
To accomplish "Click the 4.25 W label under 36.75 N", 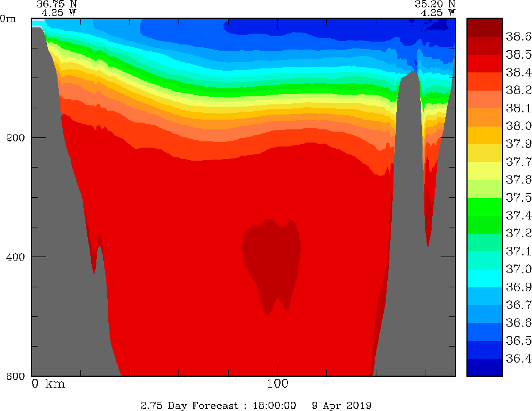I will point(59,13).
